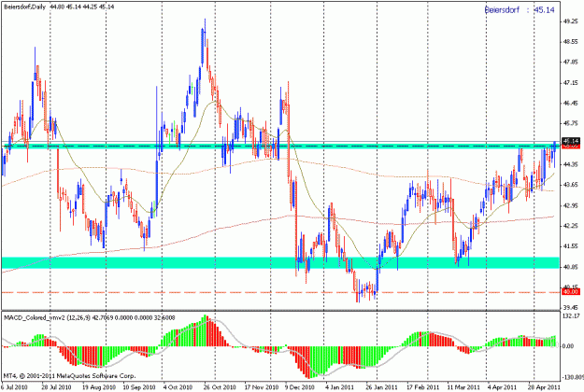Select the upper cyan band near the 45.14 level
This screenshot has height=392, width=584.
tap(280, 146)
